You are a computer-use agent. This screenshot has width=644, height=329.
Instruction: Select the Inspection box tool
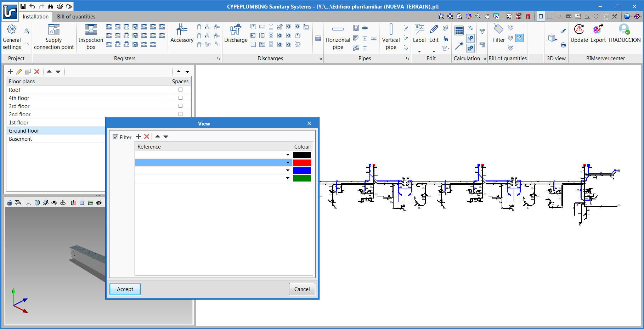[91, 37]
